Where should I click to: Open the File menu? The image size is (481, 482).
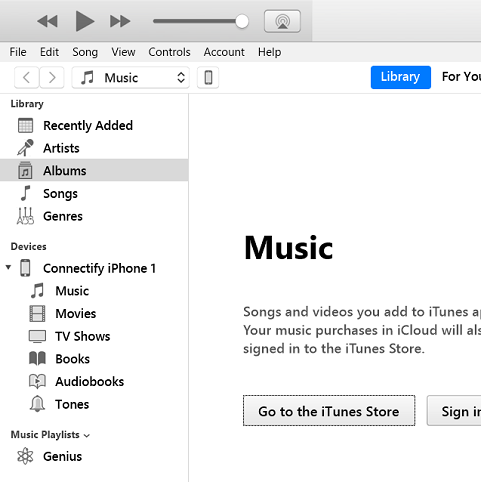click(x=18, y=52)
